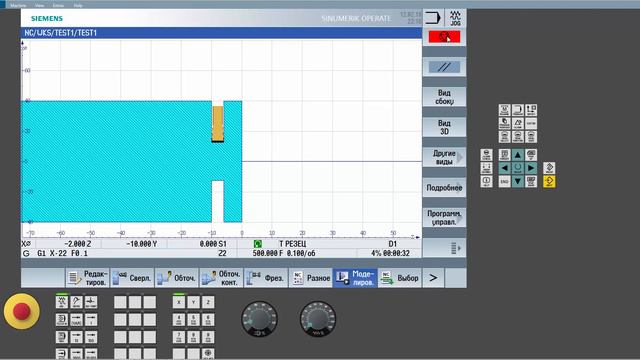Click the vertical softkey bar extension arrow
640x360 pixels.
point(444,248)
